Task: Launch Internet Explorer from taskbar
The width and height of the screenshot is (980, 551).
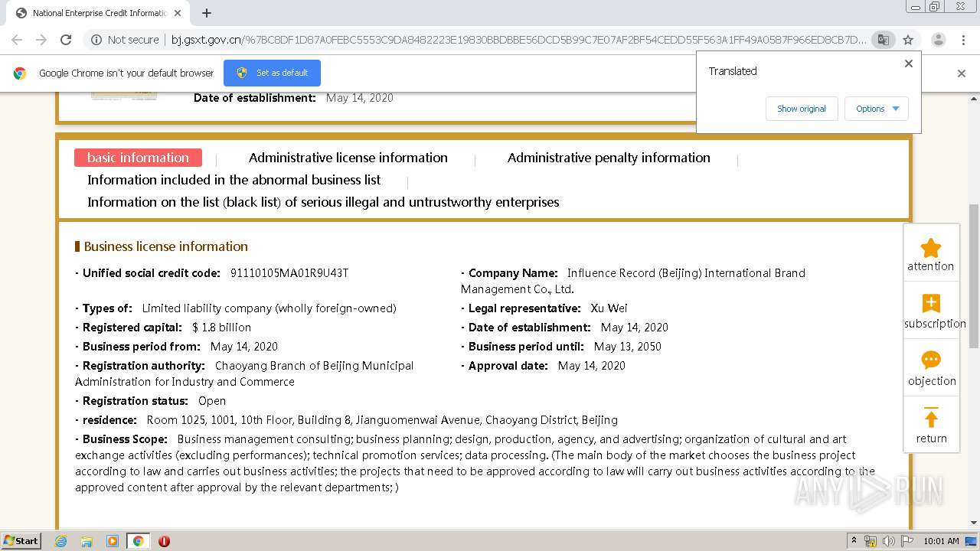Action: [x=60, y=541]
